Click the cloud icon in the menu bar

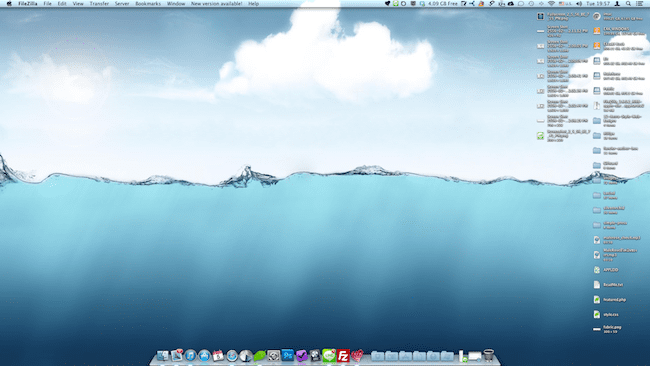click(511, 4)
